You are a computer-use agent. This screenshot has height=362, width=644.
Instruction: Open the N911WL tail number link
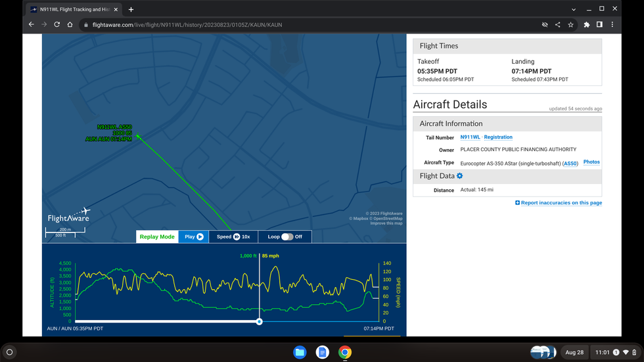(470, 137)
